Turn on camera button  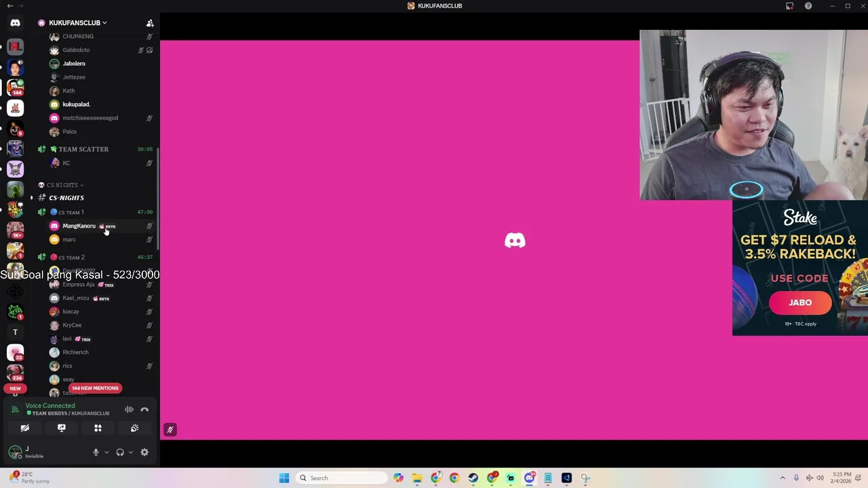click(25, 428)
